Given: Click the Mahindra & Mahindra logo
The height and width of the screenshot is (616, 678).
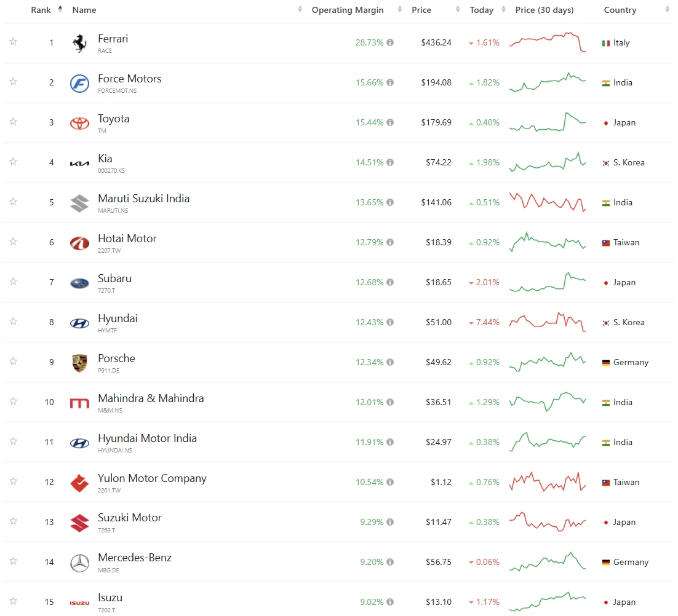Looking at the screenshot, I should (79, 403).
